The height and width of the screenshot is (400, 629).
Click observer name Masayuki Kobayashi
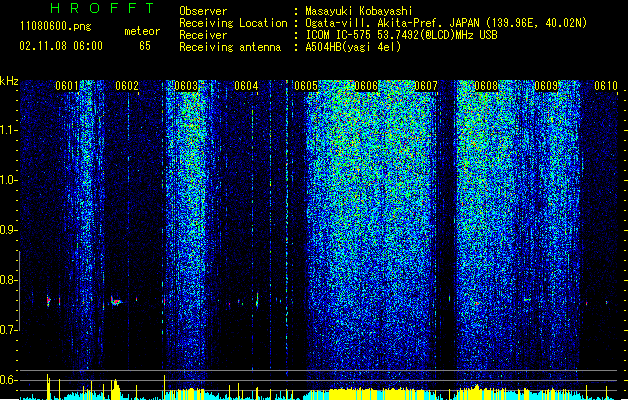coord(359,11)
